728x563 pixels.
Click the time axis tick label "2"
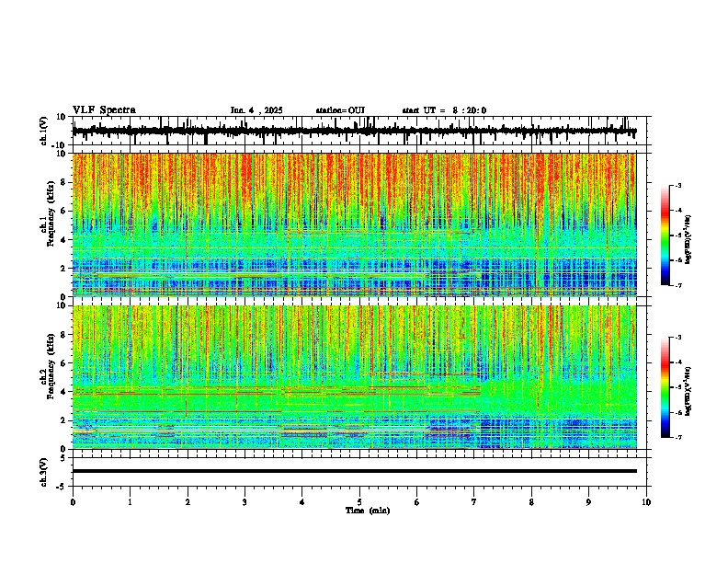188,502
